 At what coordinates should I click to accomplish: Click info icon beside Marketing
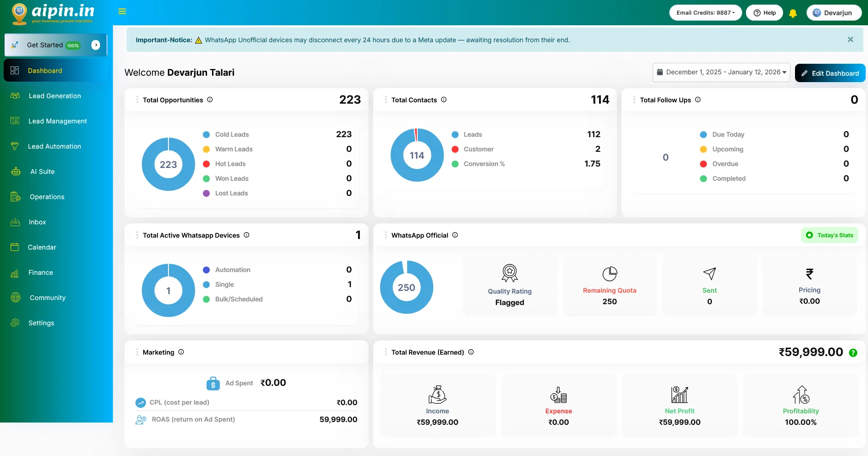[181, 352]
